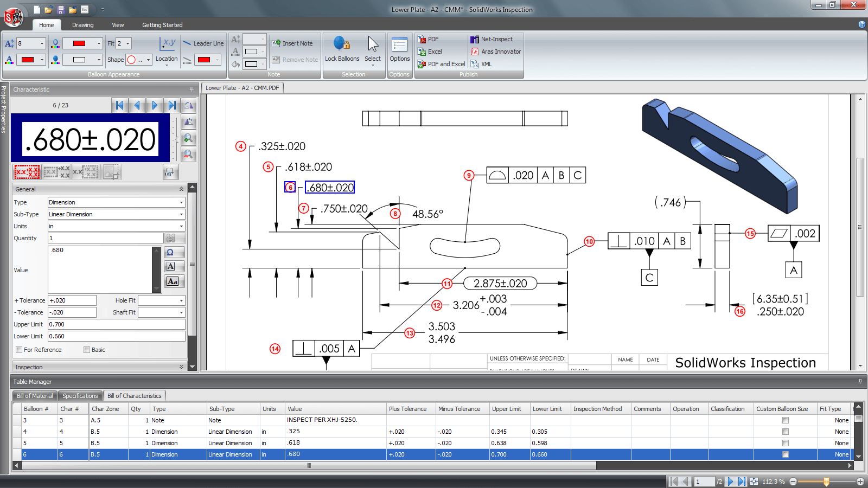
Task: Click the Quantity field
Action: (106, 238)
